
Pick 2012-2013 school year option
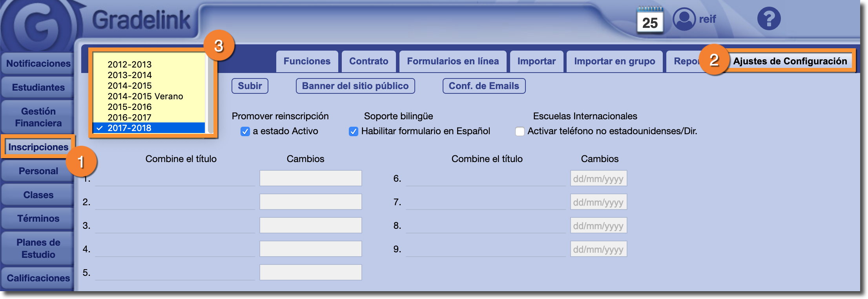129,64
